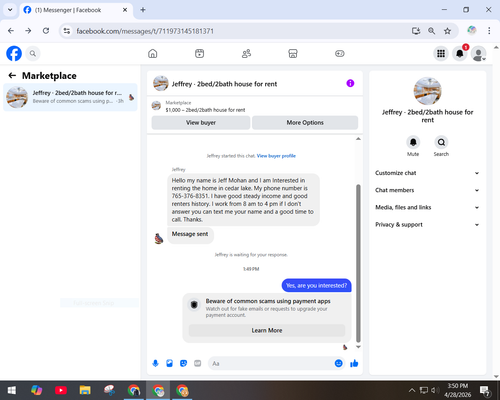Viewport: 500px width, 400px height.
Task: Attach a photo using the image icon
Action: click(169, 363)
